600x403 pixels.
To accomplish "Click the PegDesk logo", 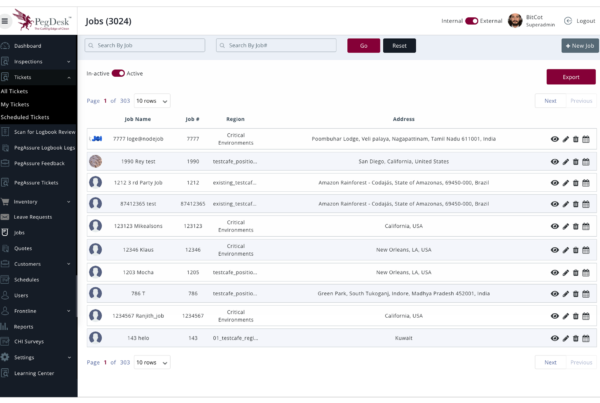I will click(x=42, y=20).
